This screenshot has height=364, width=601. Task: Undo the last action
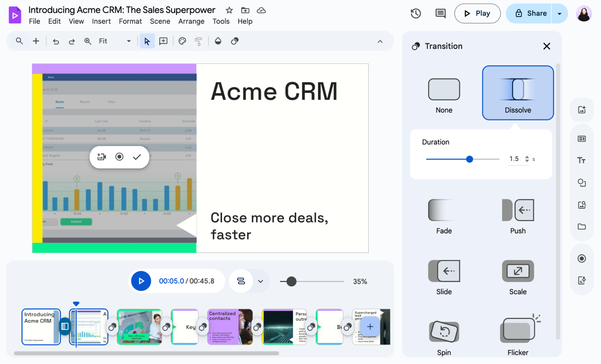point(56,41)
